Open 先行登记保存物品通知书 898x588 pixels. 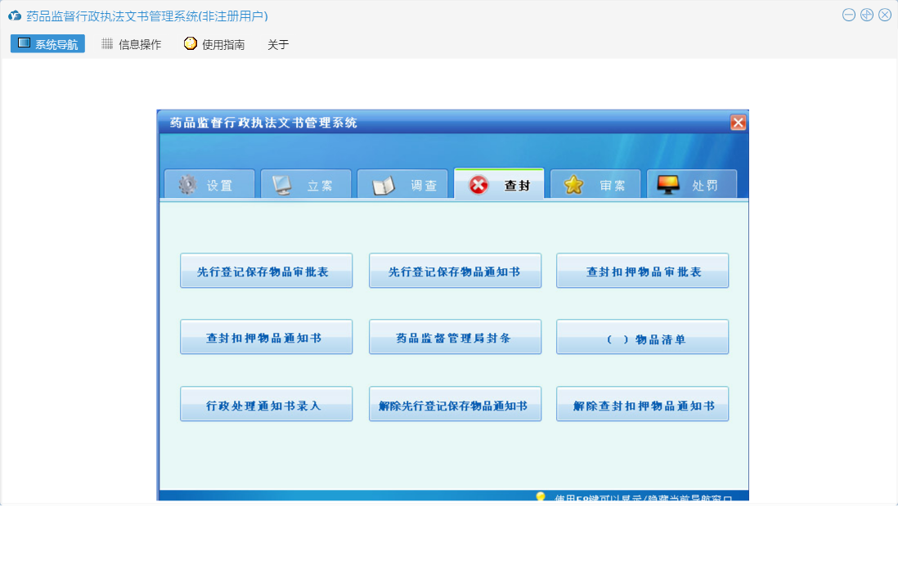tap(456, 271)
